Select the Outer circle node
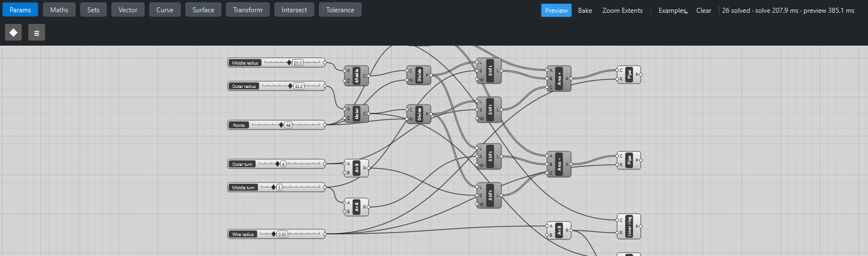 (357, 114)
